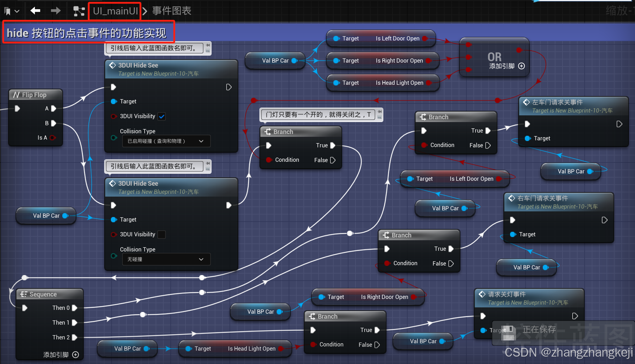635x364 pixels.
Task: Open Collision Type dropdown showing 已启用碰撞
Action: click(166, 141)
